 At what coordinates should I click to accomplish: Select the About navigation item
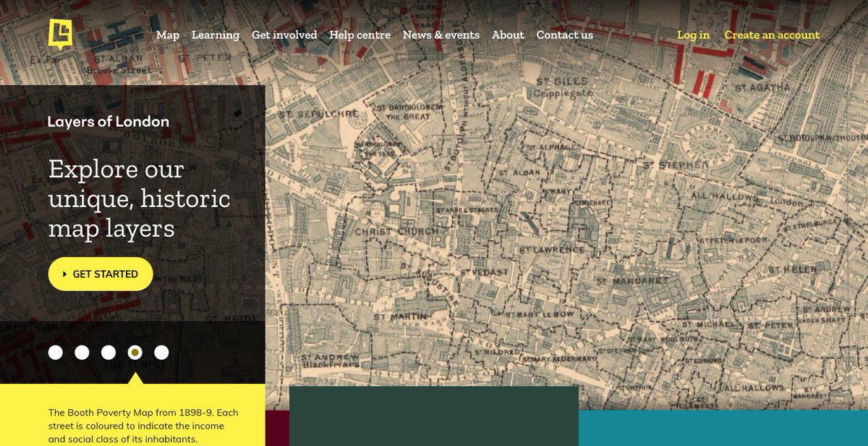[x=508, y=34]
